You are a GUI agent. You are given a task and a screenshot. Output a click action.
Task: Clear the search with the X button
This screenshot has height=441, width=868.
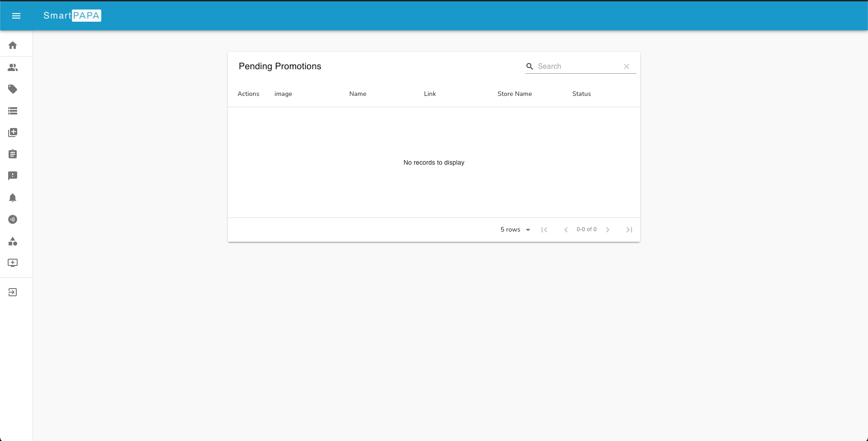[x=627, y=66]
